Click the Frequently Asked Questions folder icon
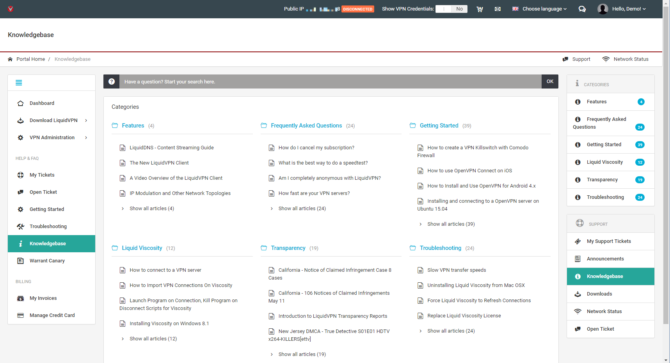The height and width of the screenshot is (363, 670). 264,126
